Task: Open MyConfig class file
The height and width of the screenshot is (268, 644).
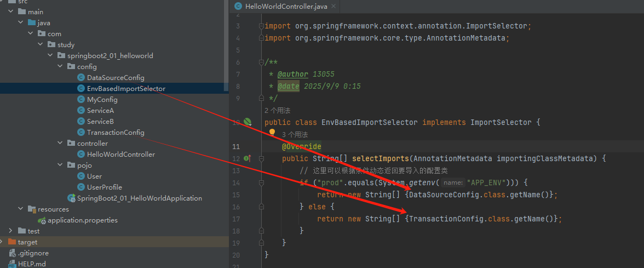Action: click(102, 100)
